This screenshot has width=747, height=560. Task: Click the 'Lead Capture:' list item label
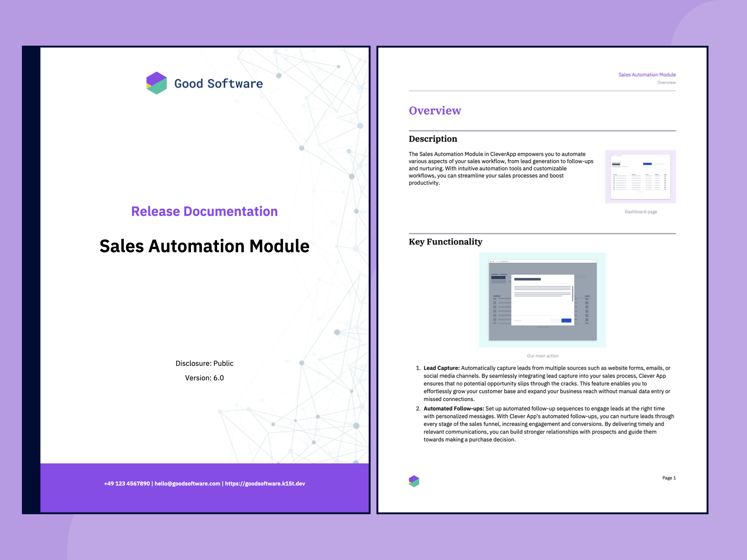442,368
